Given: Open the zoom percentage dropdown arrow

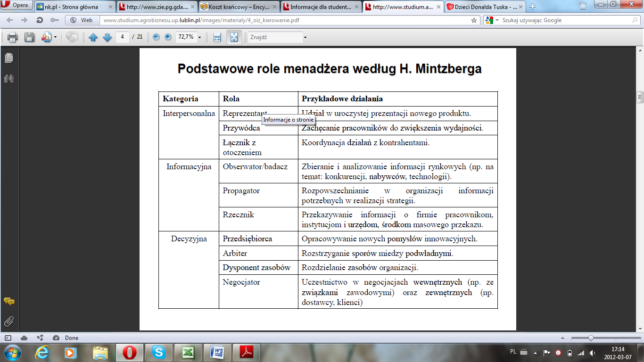Looking at the screenshot, I should [200, 37].
